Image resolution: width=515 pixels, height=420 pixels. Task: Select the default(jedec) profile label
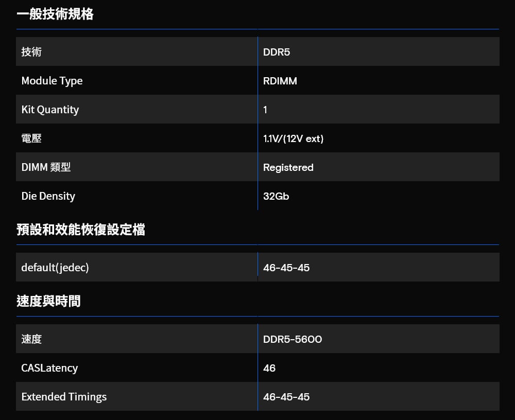pos(55,268)
